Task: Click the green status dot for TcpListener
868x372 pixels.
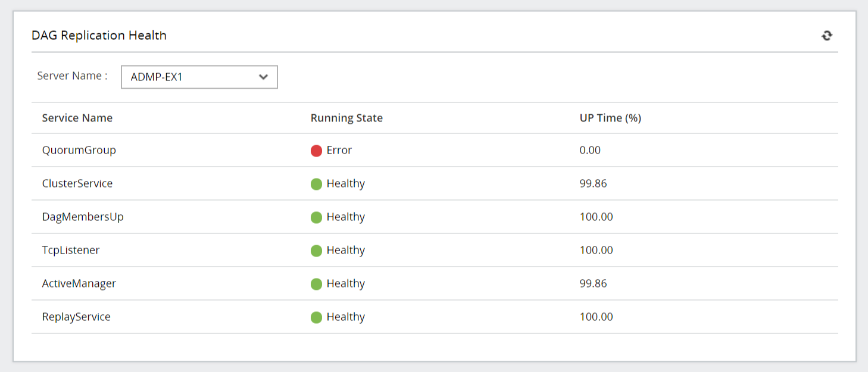Action: [316, 251]
